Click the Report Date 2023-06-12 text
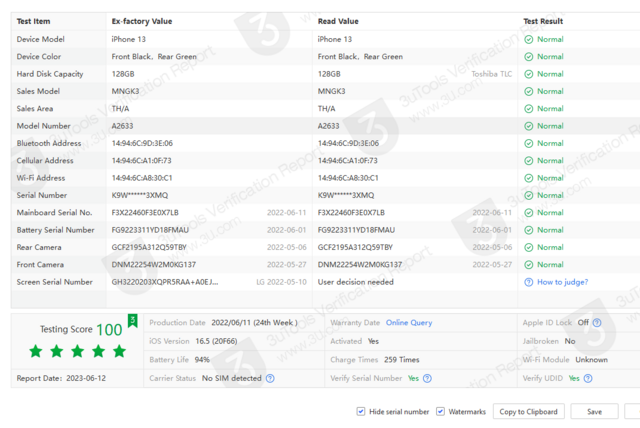 point(61,378)
